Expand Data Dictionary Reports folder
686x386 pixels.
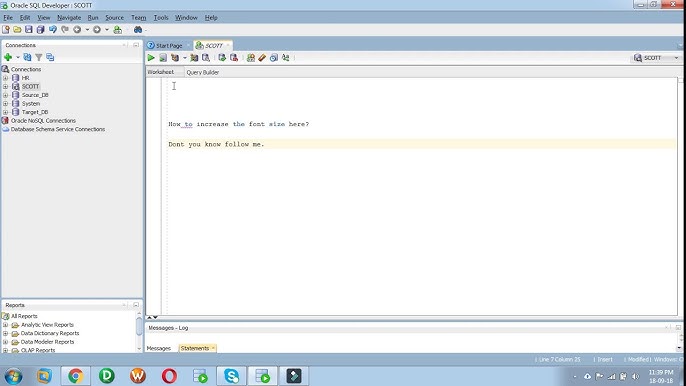(5, 333)
